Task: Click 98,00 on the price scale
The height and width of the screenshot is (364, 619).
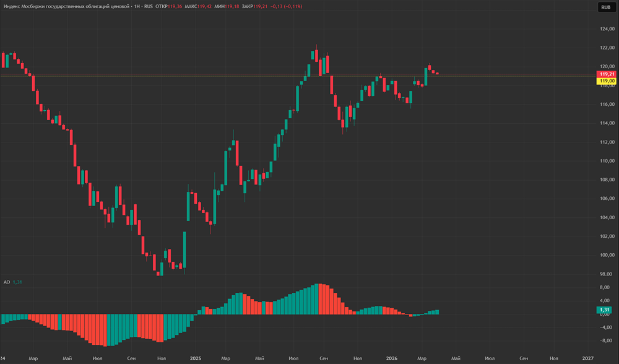Action: pyautogui.click(x=607, y=274)
